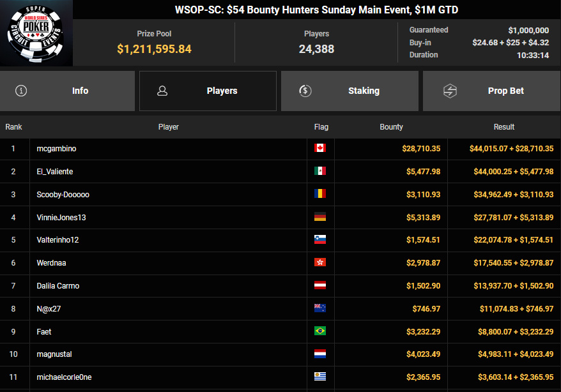Click the Staking dollar-cycle icon

click(305, 91)
